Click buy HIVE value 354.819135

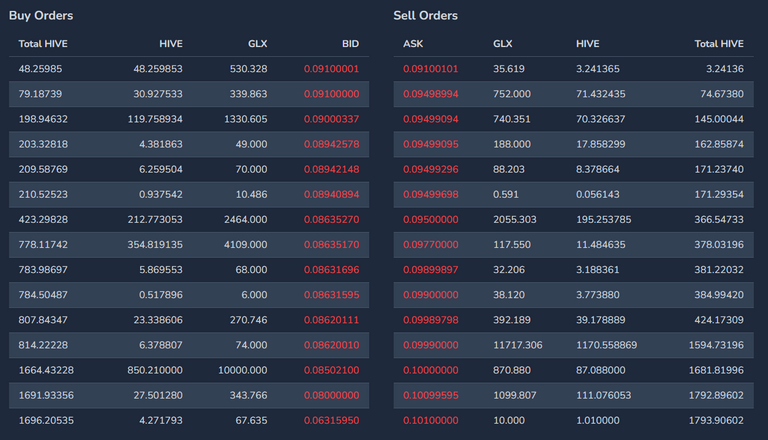coord(155,244)
